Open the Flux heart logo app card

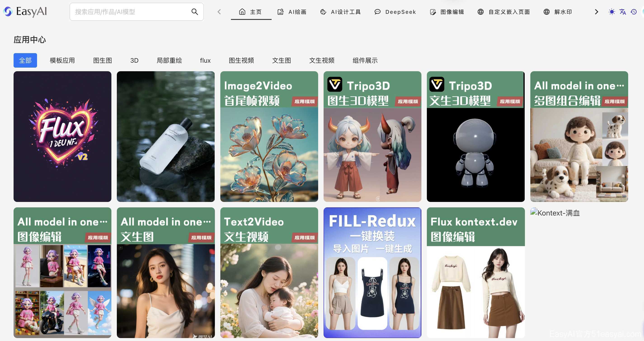tap(63, 137)
